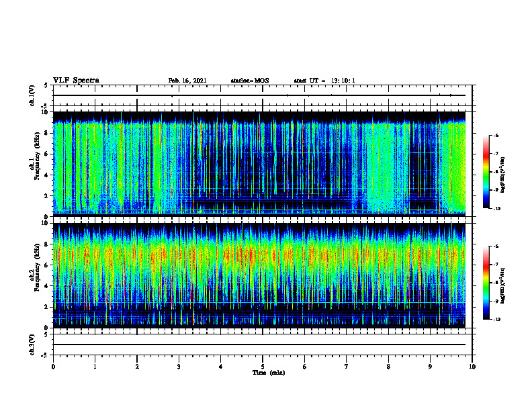This screenshot has height=411, width=532.
Task: Click time axis tick label "7"
Action: point(347,367)
